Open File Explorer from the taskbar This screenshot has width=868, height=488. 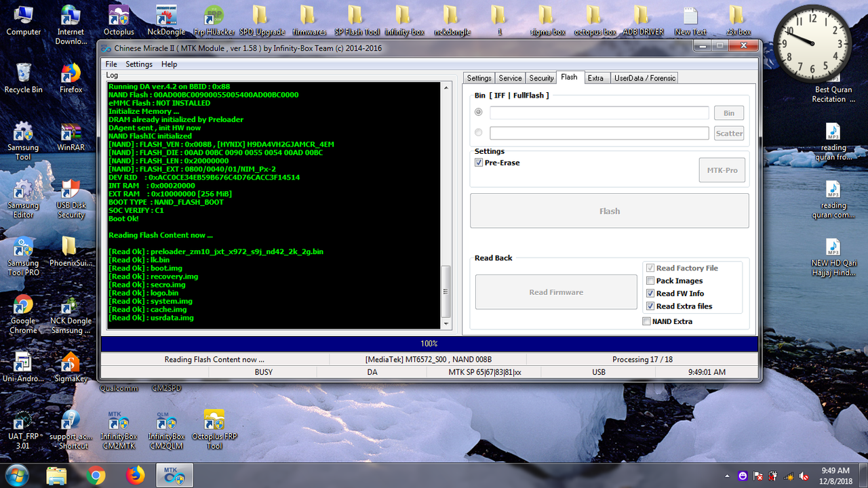(57, 475)
